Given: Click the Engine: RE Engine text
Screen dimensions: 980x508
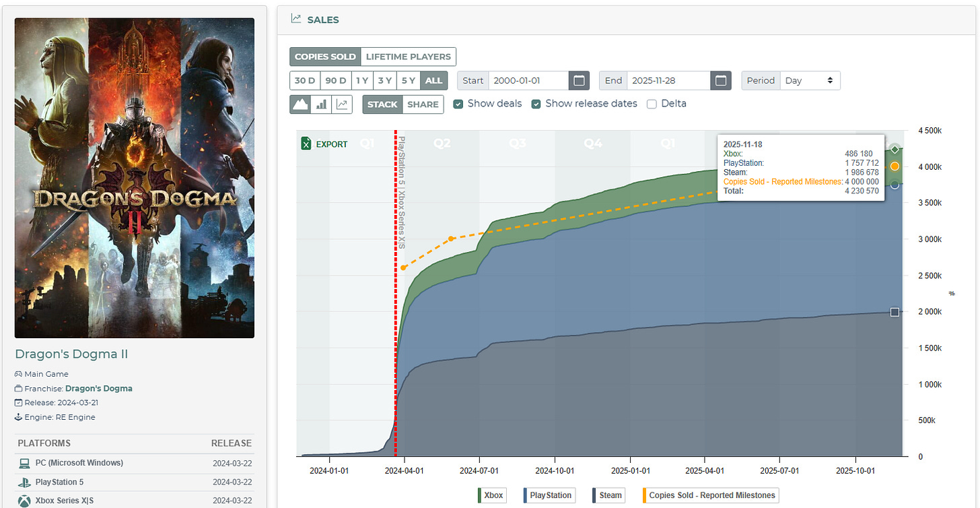Looking at the screenshot, I should coord(61,417).
